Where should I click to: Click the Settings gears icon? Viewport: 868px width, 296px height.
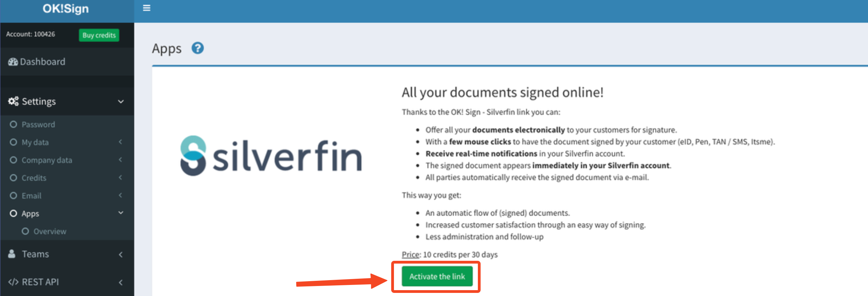pyautogui.click(x=13, y=101)
